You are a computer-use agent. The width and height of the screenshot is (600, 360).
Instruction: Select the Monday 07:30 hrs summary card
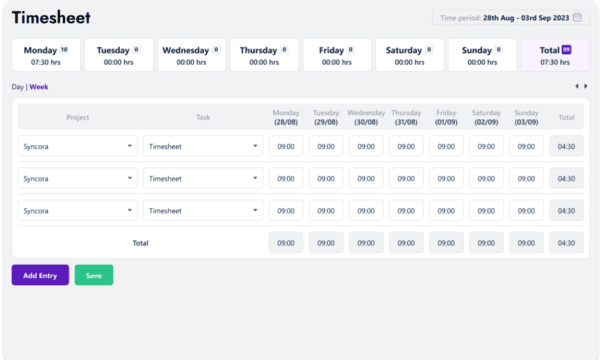[46, 55]
